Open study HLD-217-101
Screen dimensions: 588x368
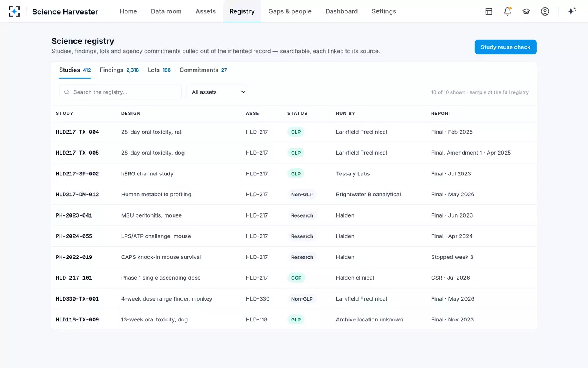74,278
